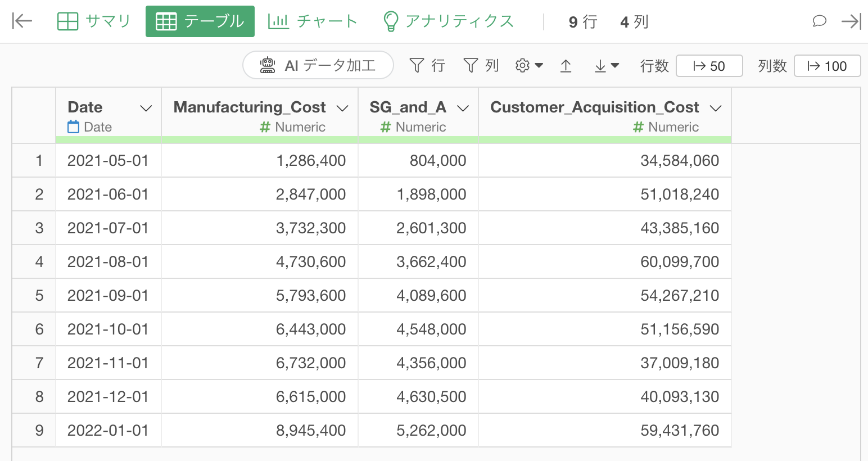Select cell 2021-12-01
The height and width of the screenshot is (461, 868).
(108, 397)
